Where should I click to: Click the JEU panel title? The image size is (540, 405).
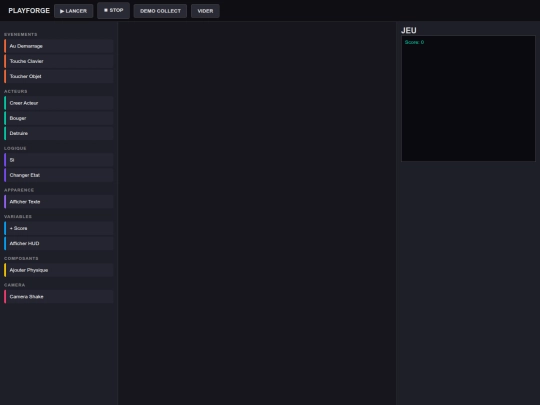click(x=409, y=30)
